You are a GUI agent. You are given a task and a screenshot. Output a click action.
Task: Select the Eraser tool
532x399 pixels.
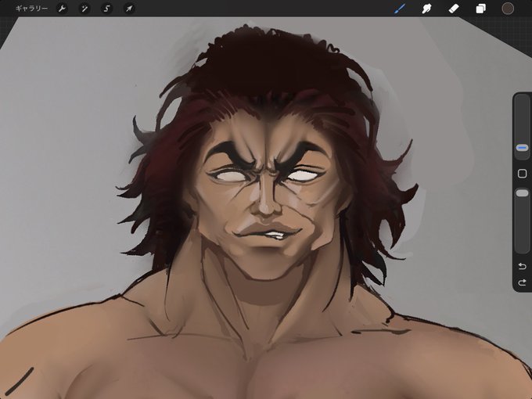click(x=454, y=9)
